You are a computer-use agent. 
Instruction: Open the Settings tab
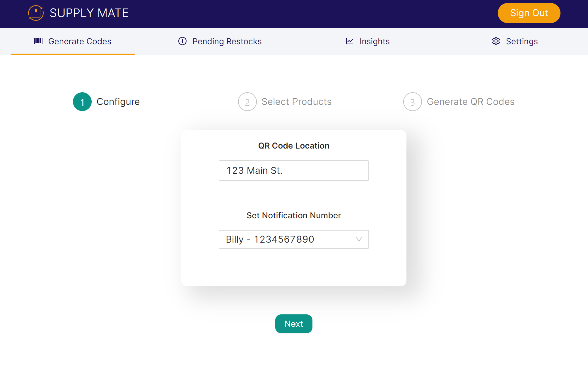[x=515, y=41]
